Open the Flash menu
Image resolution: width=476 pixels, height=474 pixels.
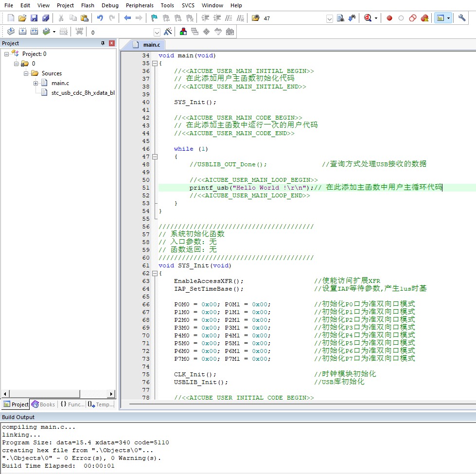click(88, 5)
